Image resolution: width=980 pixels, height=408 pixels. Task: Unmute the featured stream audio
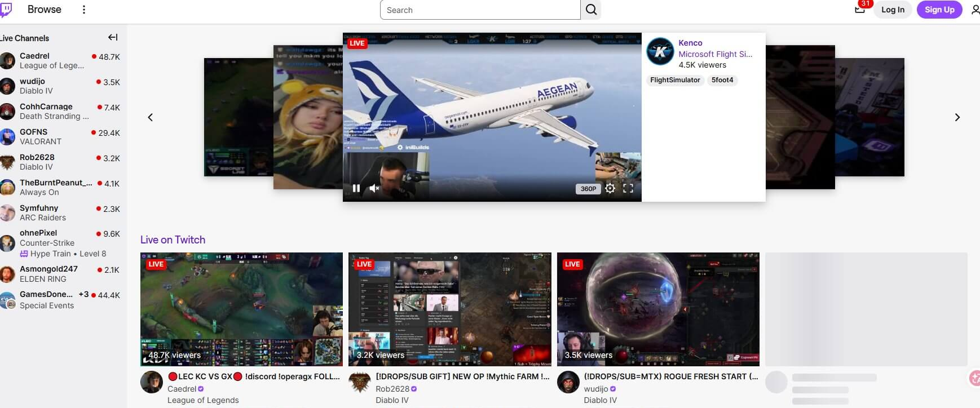[374, 188]
